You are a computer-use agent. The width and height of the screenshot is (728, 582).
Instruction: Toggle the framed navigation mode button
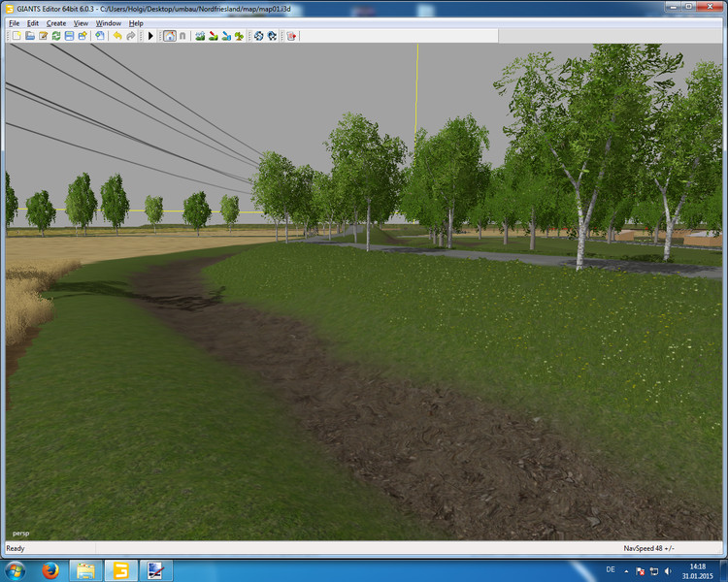click(169, 36)
